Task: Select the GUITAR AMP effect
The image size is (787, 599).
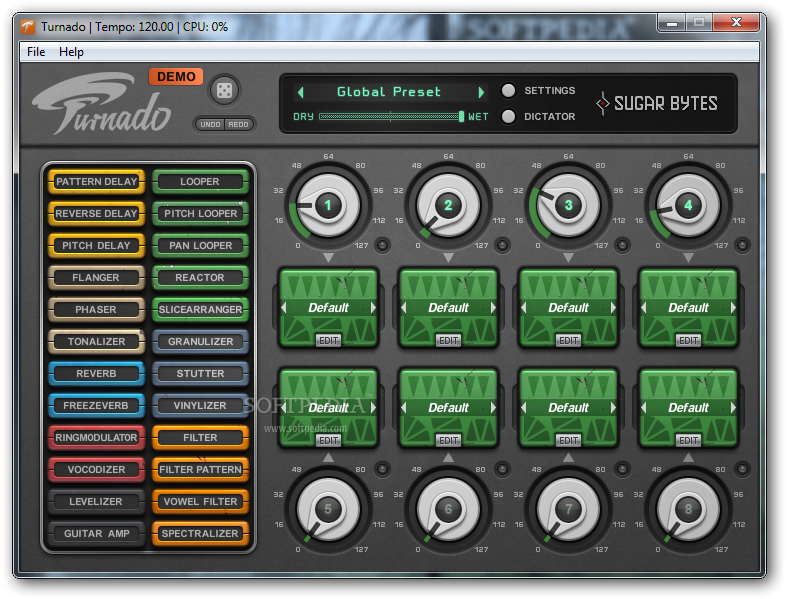Action: point(96,533)
